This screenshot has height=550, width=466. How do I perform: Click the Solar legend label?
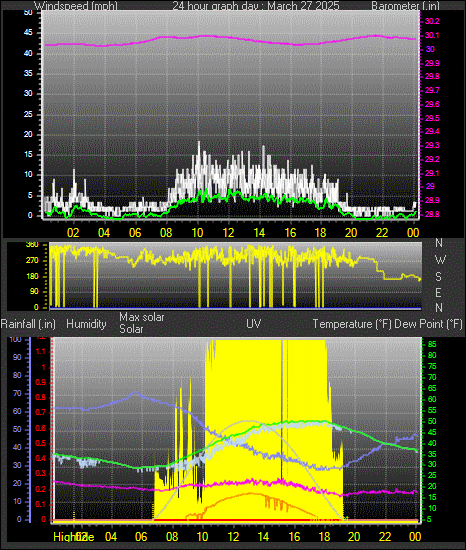click(131, 329)
